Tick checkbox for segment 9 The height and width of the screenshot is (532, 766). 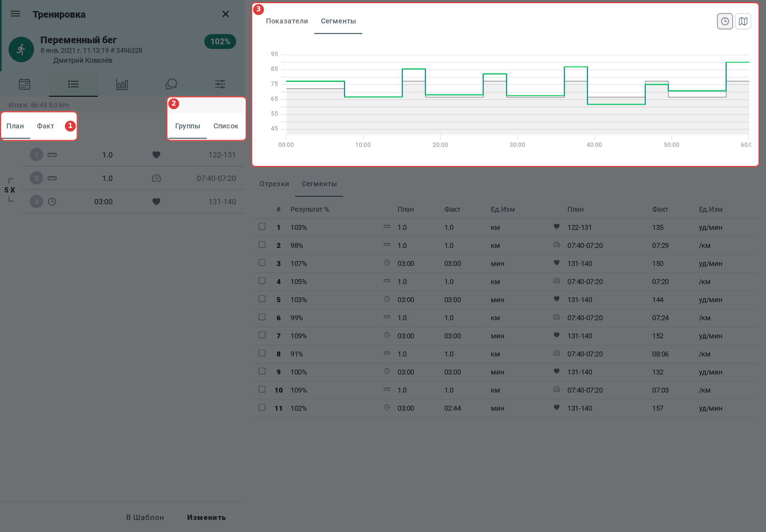262,371
